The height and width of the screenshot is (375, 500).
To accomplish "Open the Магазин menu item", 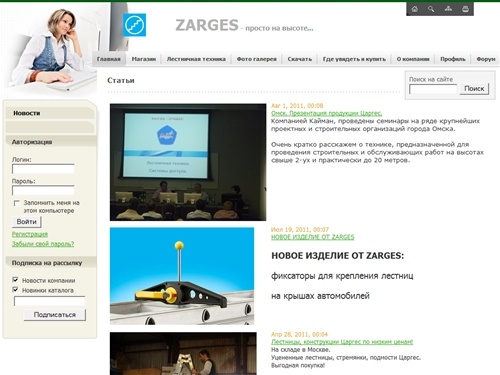I will pos(144,59).
